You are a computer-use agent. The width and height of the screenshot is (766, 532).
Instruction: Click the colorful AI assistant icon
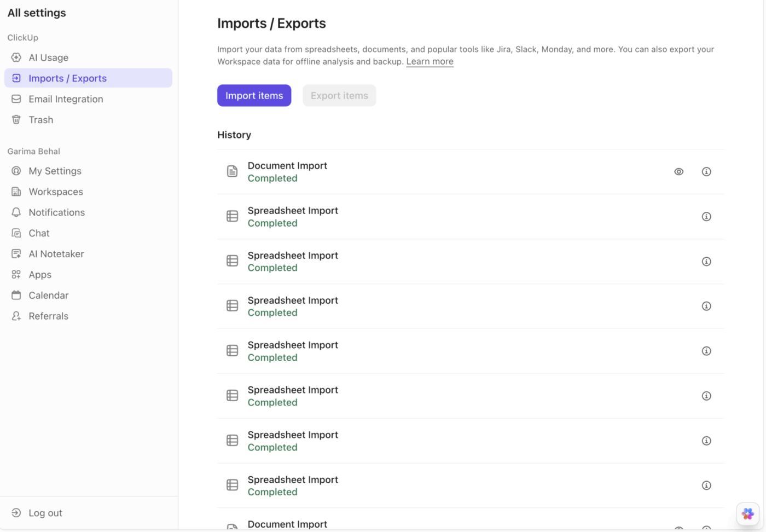(x=747, y=514)
